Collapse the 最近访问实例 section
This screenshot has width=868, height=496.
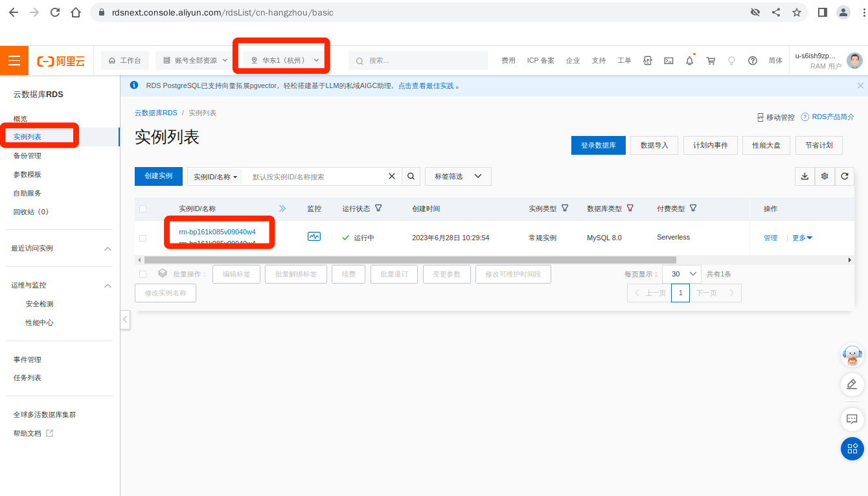[x=108, y=249]
